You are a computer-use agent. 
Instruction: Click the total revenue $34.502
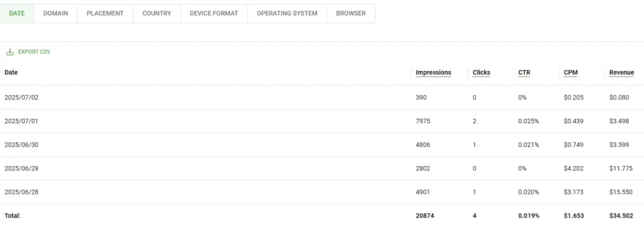pos(621,216)
